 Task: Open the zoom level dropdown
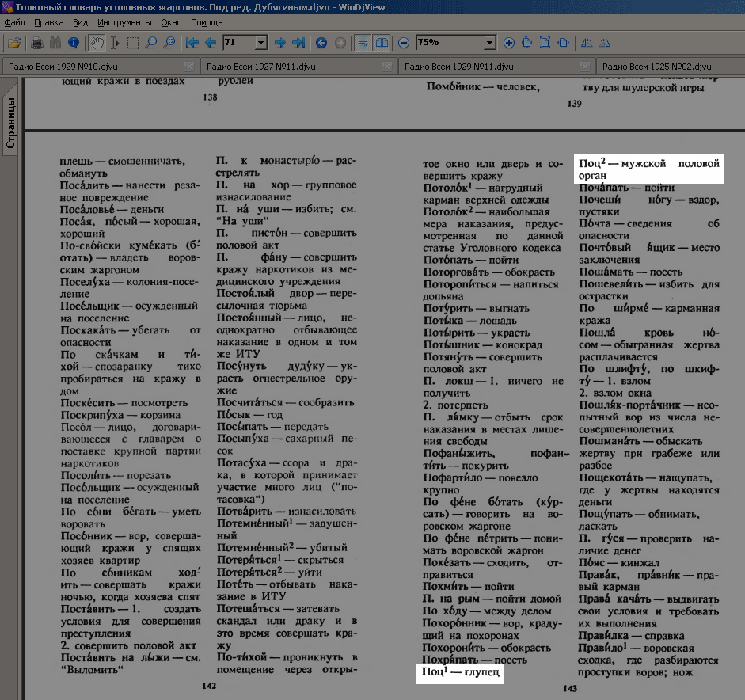[x=490, y=43]
